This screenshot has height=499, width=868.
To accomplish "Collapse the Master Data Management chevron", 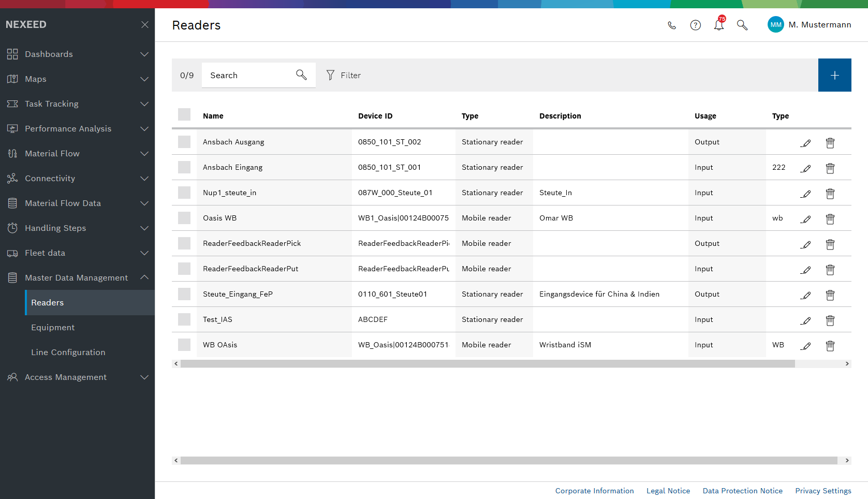I will click(144, 277).
